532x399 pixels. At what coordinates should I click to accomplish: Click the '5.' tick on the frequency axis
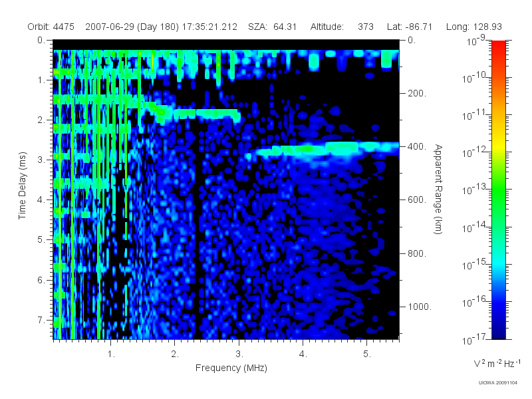(367, 354)
